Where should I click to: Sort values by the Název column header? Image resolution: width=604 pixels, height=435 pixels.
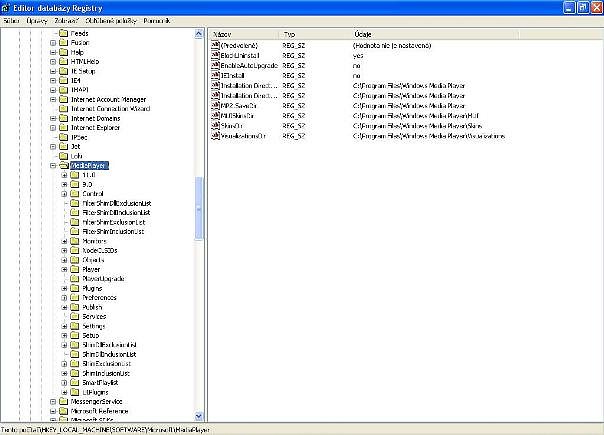coord(245,34)
